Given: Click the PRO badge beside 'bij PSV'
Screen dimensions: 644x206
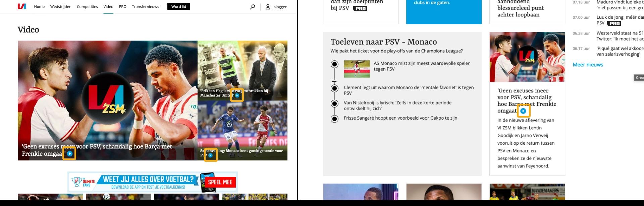Looking at the screenshot, I should [360, 8].
